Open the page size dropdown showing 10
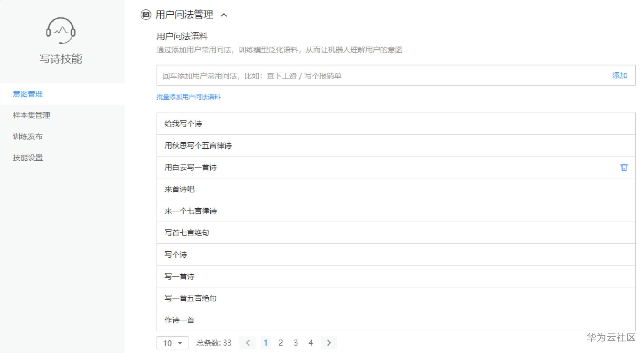Screen dimensions: 644x353 [172, 343]
